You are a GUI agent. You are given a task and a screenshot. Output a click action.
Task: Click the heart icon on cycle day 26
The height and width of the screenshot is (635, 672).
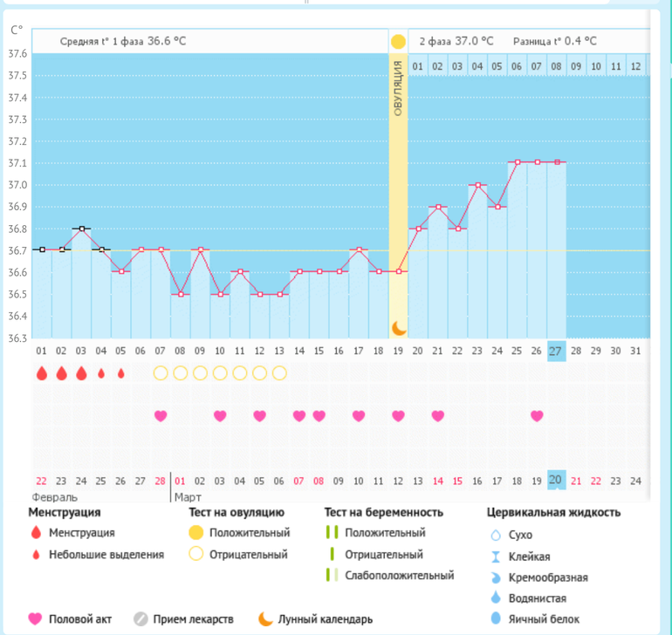pos(537,416)
